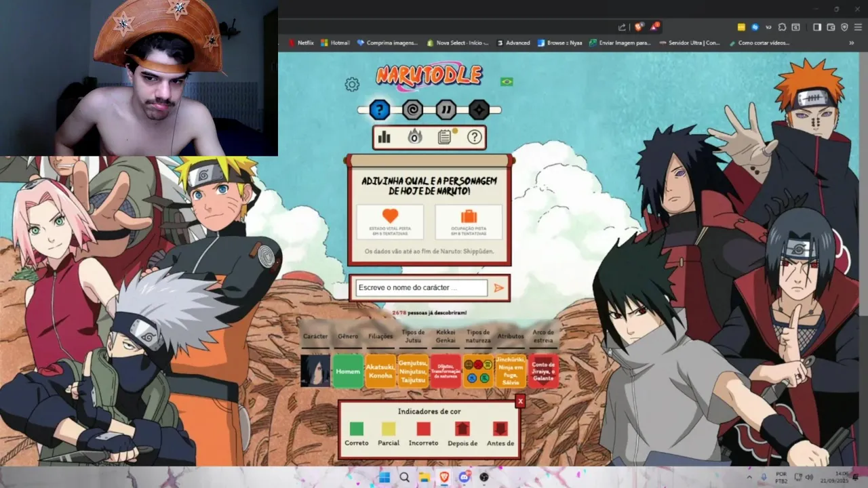The width and height of the screenshot is (868, 488).
Task: Open the Brave wallet icon
Action: click(831, 27)
